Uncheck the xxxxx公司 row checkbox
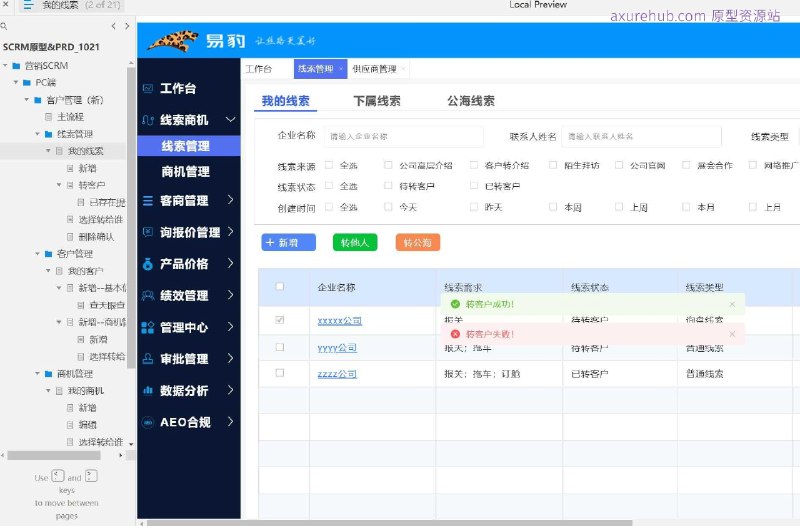 pos(280,320)
